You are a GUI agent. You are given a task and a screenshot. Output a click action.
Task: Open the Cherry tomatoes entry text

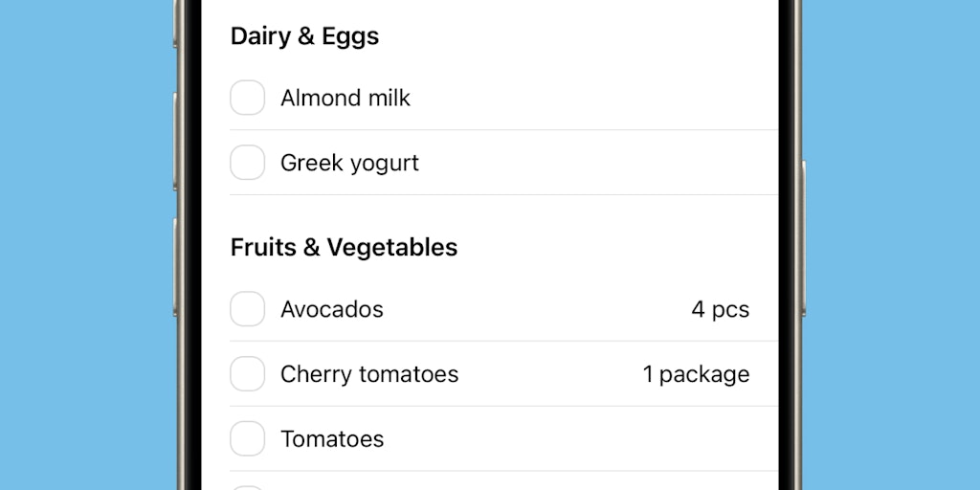click(x=368, y=374)
